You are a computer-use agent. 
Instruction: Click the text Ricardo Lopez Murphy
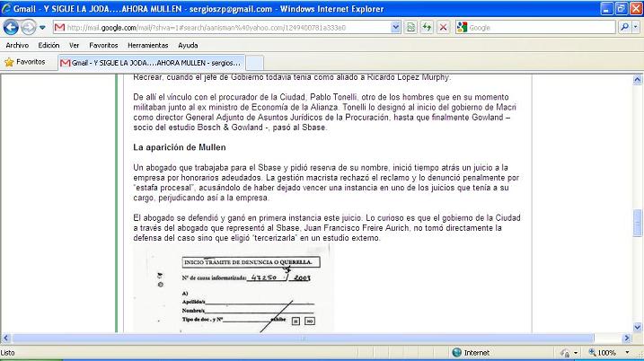[409, 77]
